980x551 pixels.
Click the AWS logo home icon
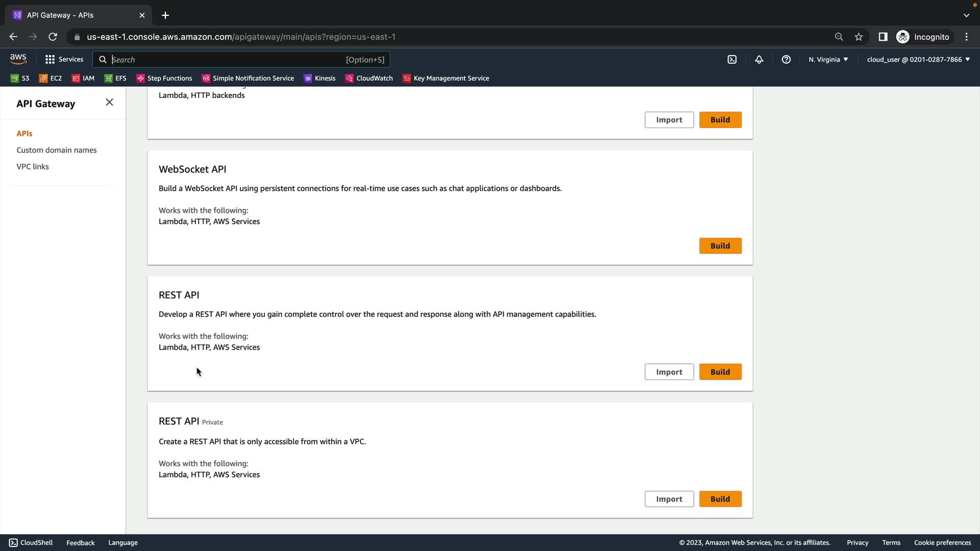pyautogui.click(x=18, y=59)
